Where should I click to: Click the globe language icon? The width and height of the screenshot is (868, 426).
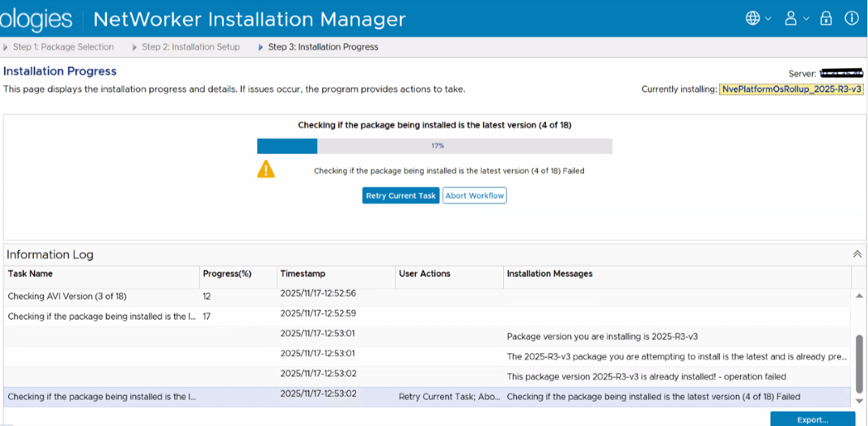click(753, 19)
